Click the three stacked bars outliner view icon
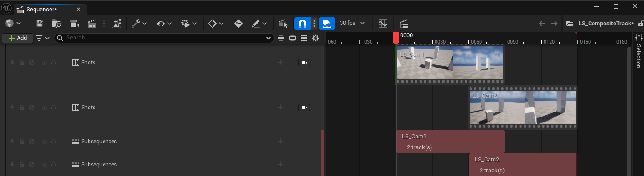The height and width of the screenshot is (176, 644). 304,38
